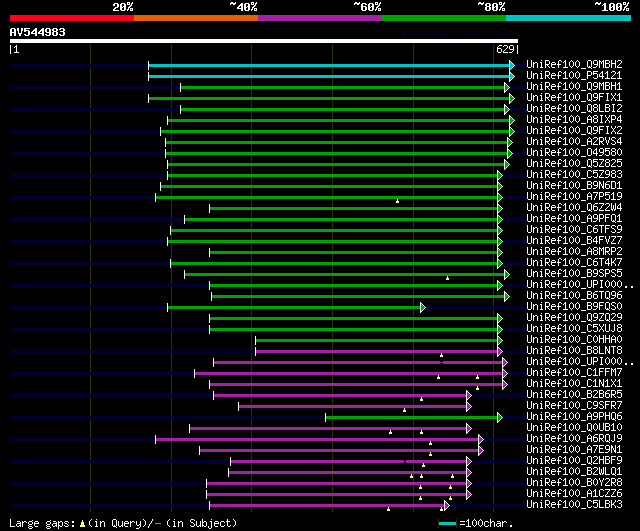640x531 pixels.
Task: Click the green alignment bar for A9PHQ6
Action: pos(411,418)
